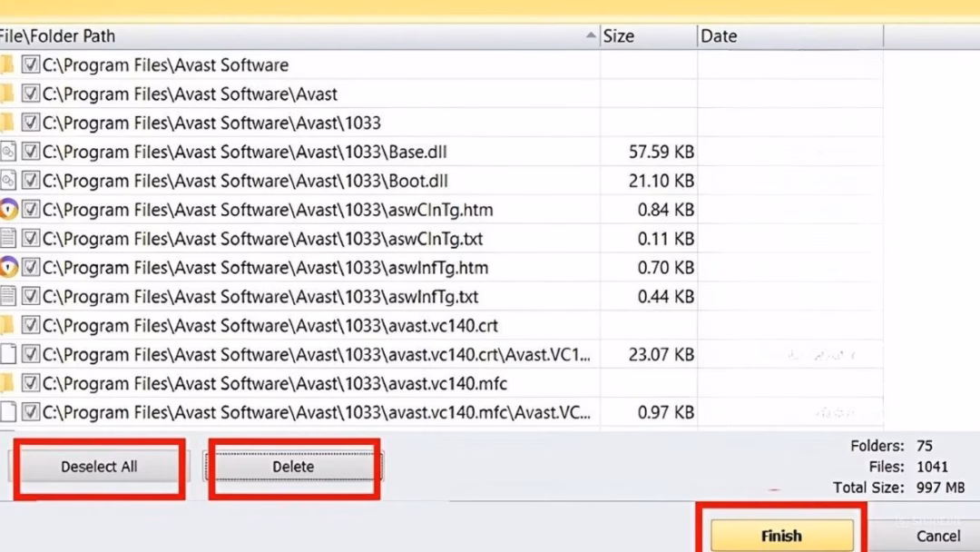Uncheck the avast.vc140.mfc\Avast.VC... file checkbox

point(30,412)
